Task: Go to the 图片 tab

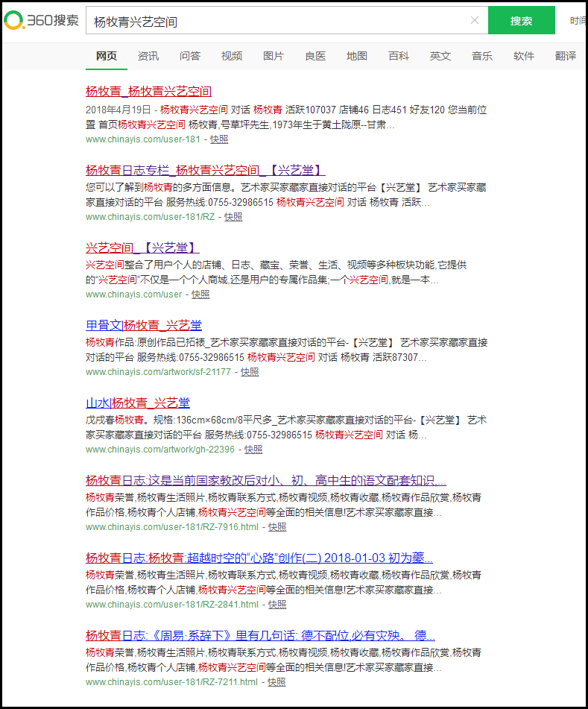Action: 274,56
